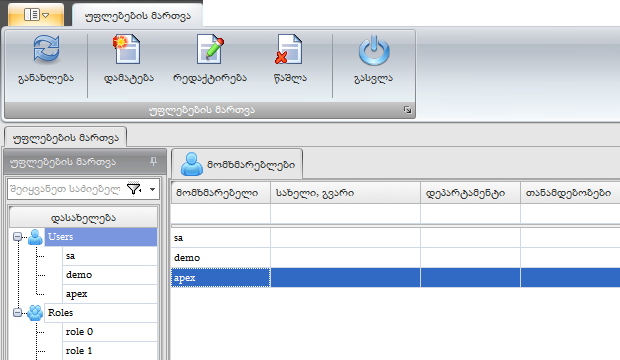Screen dimensions: 620x360
Task: Open the search box dropdown arrow
Action: click(152, 189)
